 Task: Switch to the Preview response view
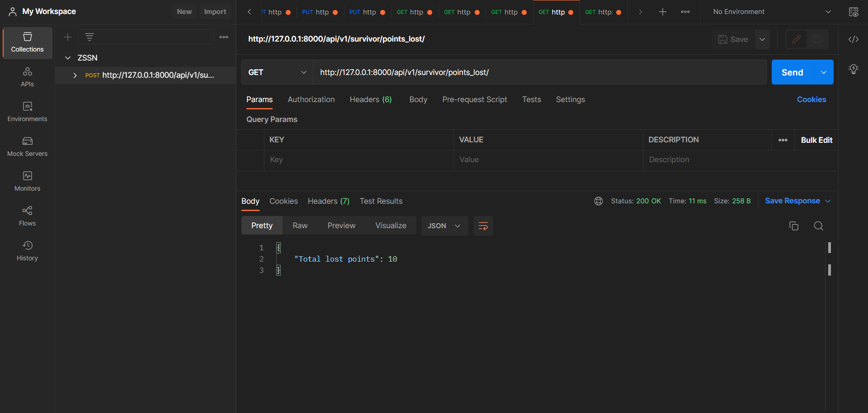pyautogui.click(x=341, y=225)
